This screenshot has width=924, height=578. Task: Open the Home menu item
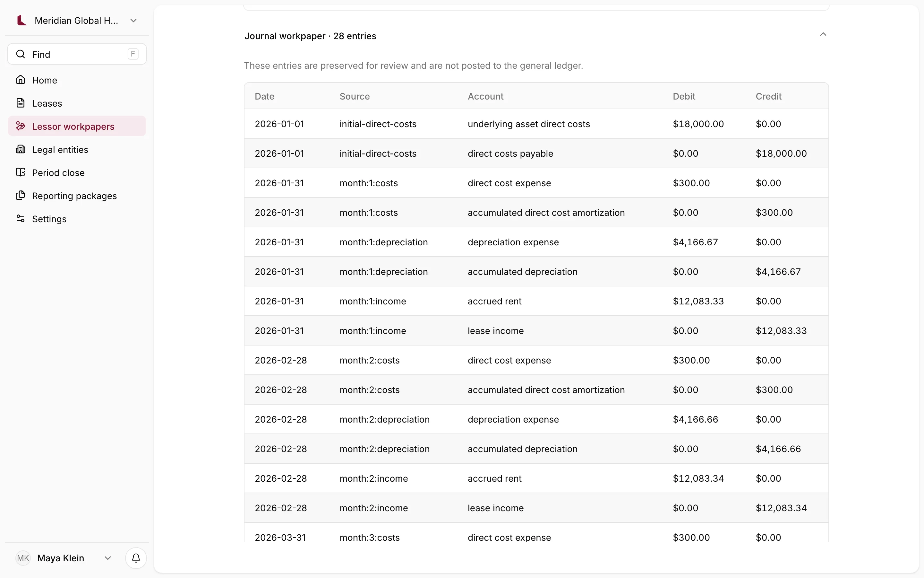[77, 80]
